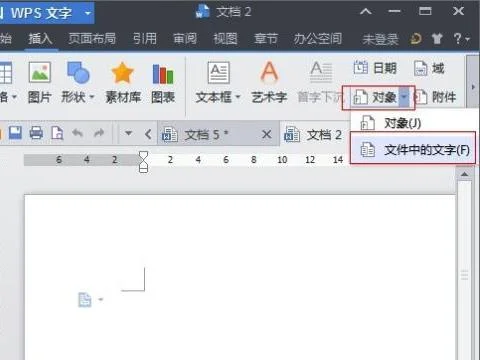Switch to the 文档 2 document tab

[314, 135]
